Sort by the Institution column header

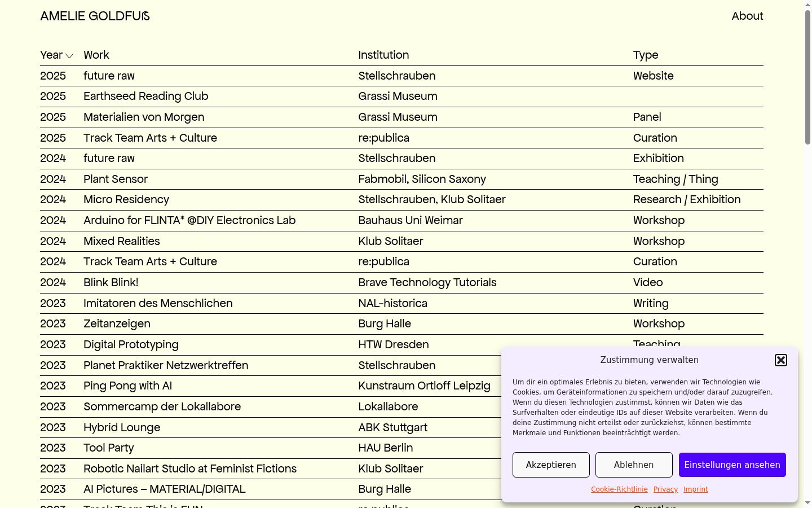coord(383,55)
